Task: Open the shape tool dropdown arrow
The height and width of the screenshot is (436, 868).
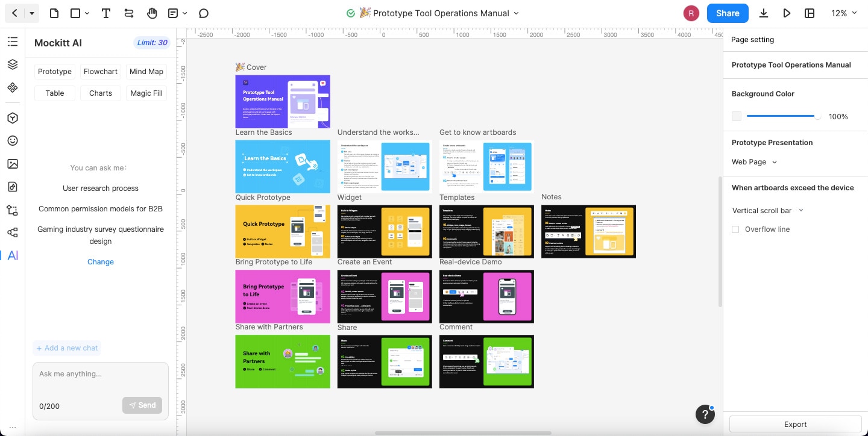Action: click(x=87, y=13)
